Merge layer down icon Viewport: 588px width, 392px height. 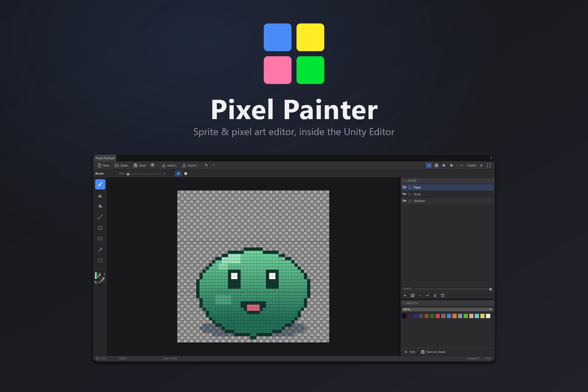point(435,296)
